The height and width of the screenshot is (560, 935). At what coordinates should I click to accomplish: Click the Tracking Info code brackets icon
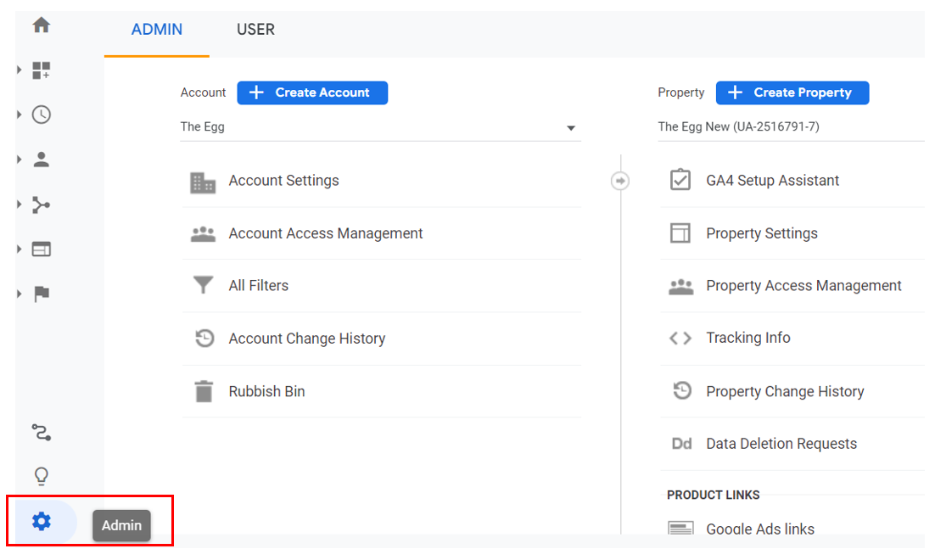(680, 339)
